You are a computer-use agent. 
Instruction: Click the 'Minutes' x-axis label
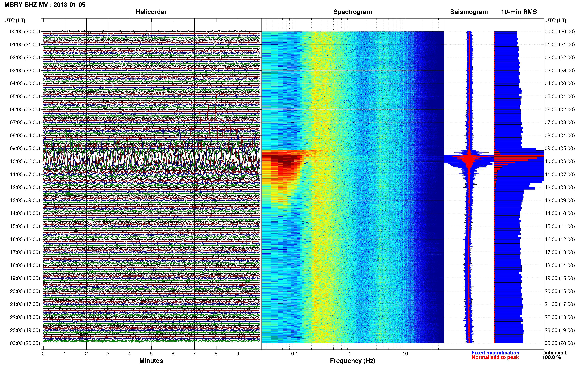point(151,361)
